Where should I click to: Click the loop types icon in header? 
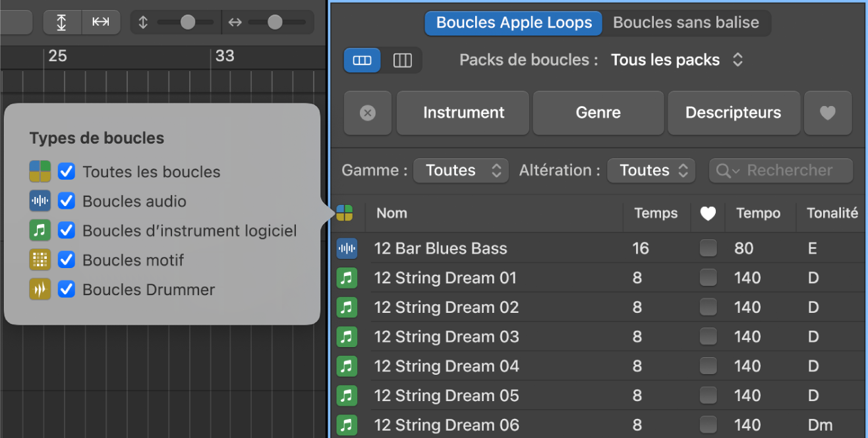coord(345,213)
